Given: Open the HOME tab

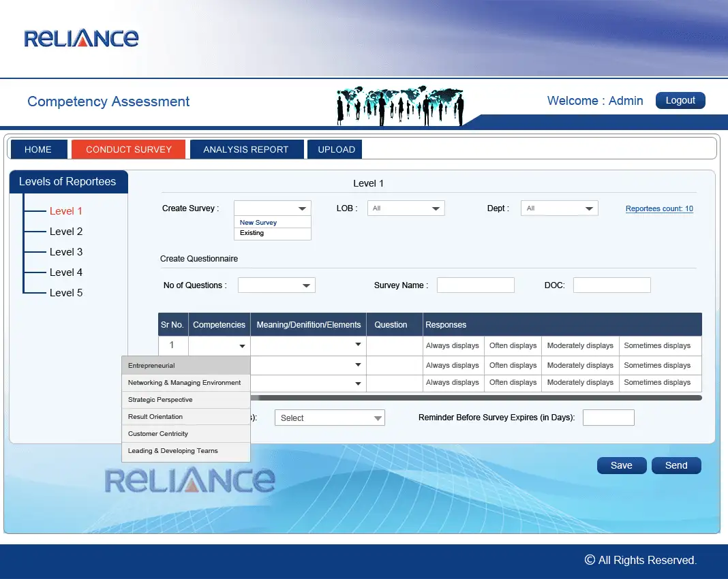Looking at the screenshot, I should tap(38, 149).
